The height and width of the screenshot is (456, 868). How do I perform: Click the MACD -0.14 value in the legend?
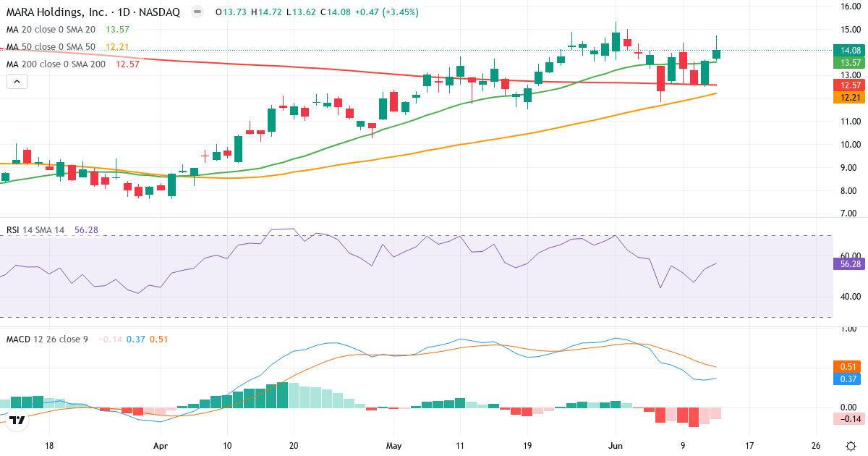click(x=110, y=339)
